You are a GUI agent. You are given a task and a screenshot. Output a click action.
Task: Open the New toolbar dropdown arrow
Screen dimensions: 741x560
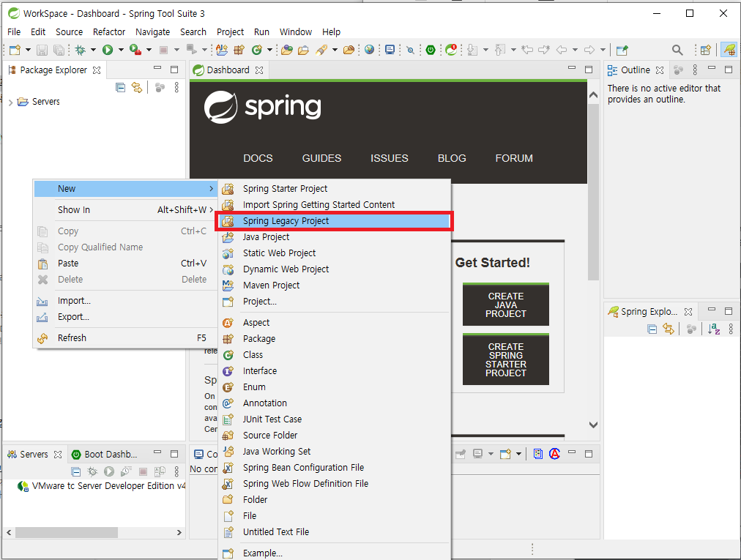coord(28,50)
